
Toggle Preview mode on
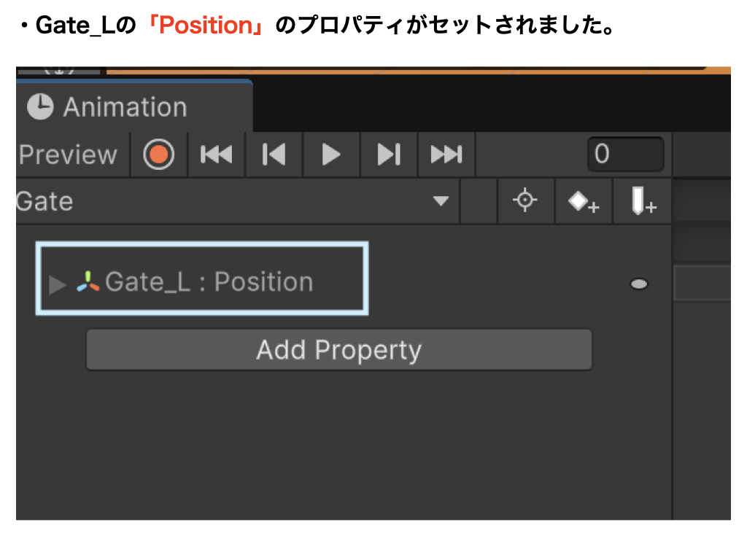(69, 155)
